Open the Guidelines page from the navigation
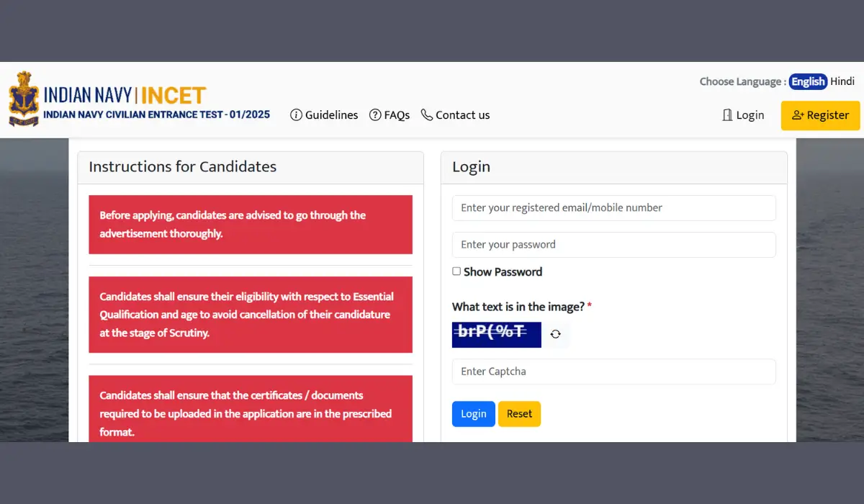This screenshot has width=864, height=504. click(330, 114)
